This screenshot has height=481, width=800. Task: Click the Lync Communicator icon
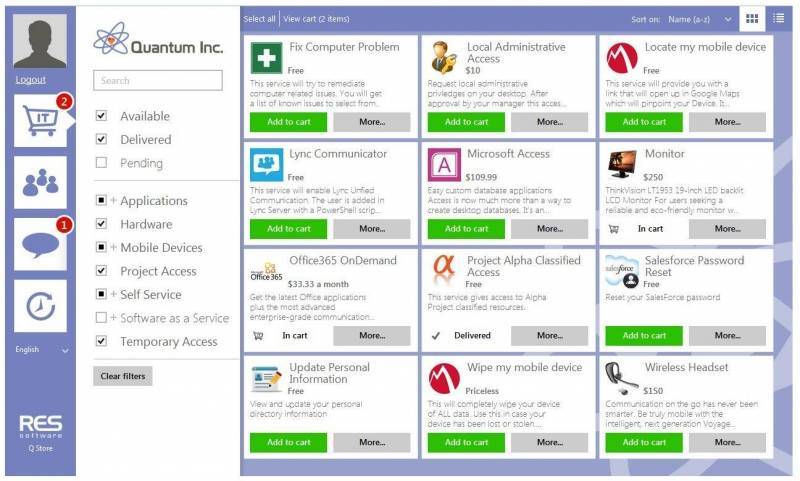(x=266, y=165)
